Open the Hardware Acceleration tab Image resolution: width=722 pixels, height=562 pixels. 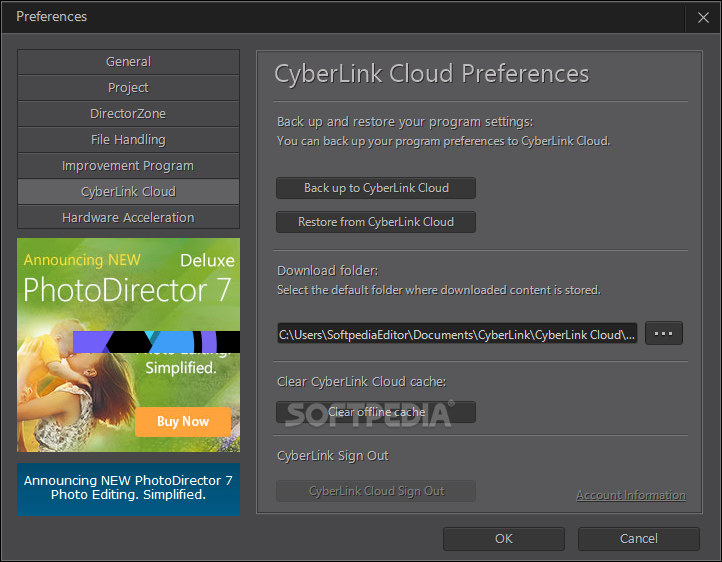coord(128,217)
